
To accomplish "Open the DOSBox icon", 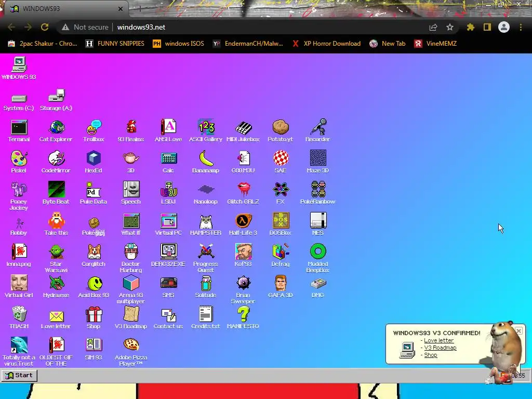I will pyautogui.click(x=281, y=224).
